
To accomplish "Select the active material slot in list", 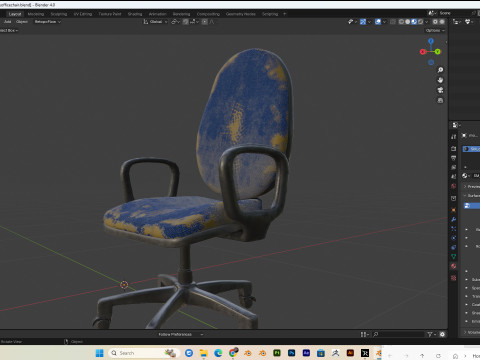I will click(x=471, y=149).
